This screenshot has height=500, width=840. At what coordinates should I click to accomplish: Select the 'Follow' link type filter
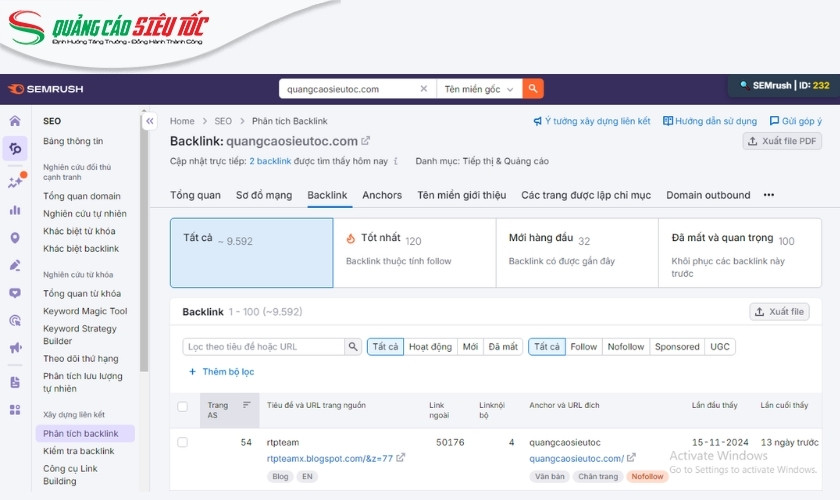coord(583,347)
